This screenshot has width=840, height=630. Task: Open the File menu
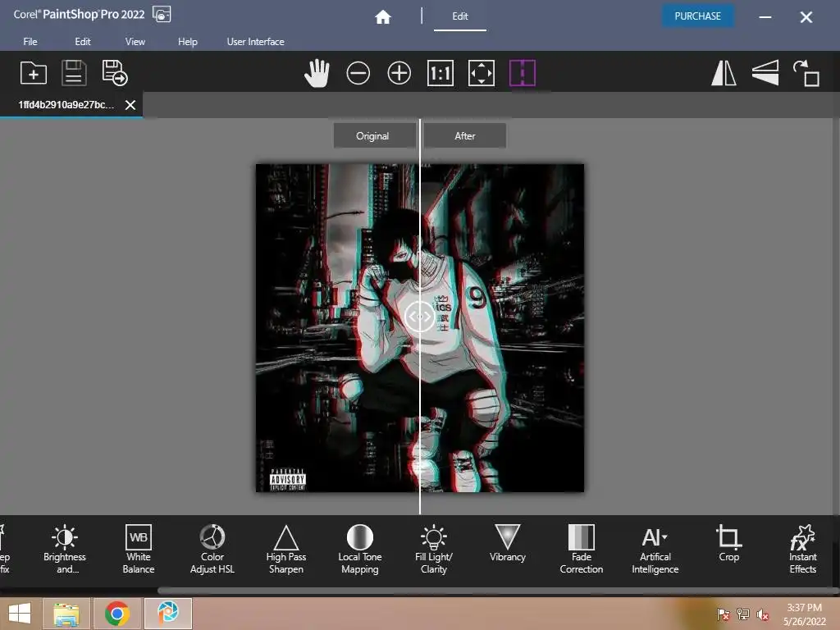point(30,41)
